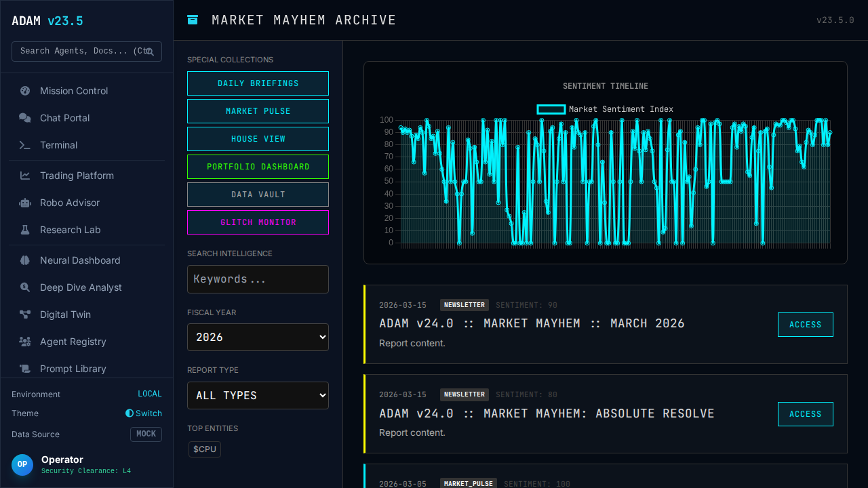The height and width of the screenshot is (488, 868).
Task: Open the Chat Portal speech bubbles icon
Action: click(25, 118)
